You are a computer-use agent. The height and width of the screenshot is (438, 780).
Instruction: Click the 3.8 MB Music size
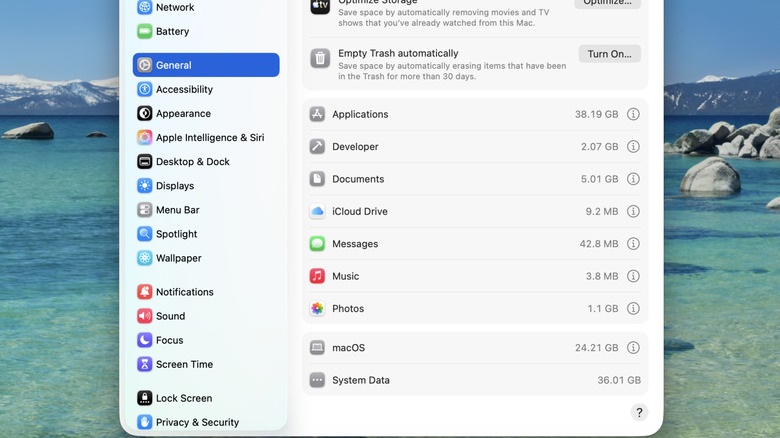[x=602, y=276]
